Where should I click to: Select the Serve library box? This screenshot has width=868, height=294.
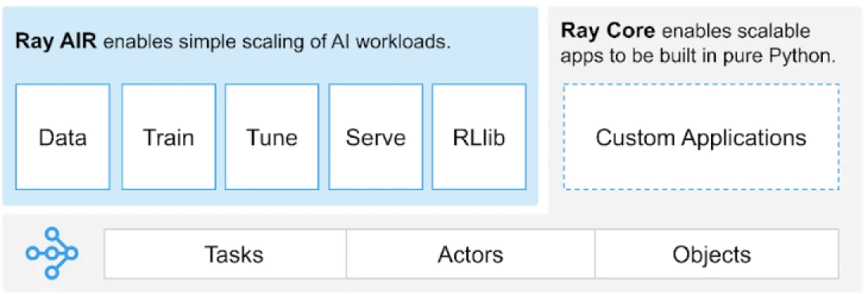click(x=376, y=136)
